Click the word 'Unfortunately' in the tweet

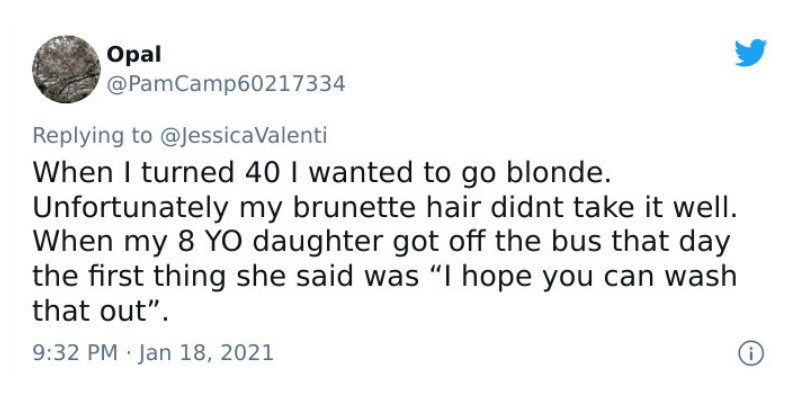tap(131, 208)
